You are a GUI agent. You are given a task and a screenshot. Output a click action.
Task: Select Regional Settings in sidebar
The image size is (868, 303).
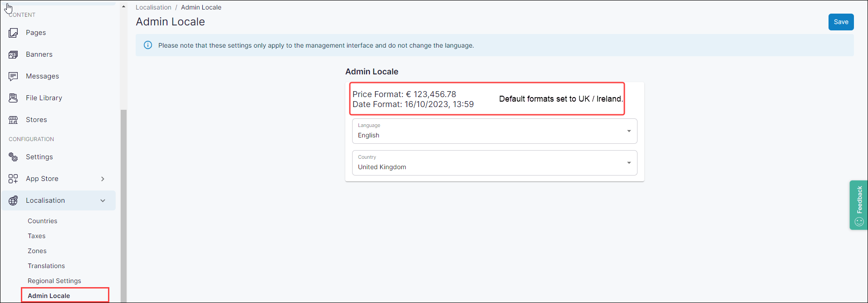point(54,281)
